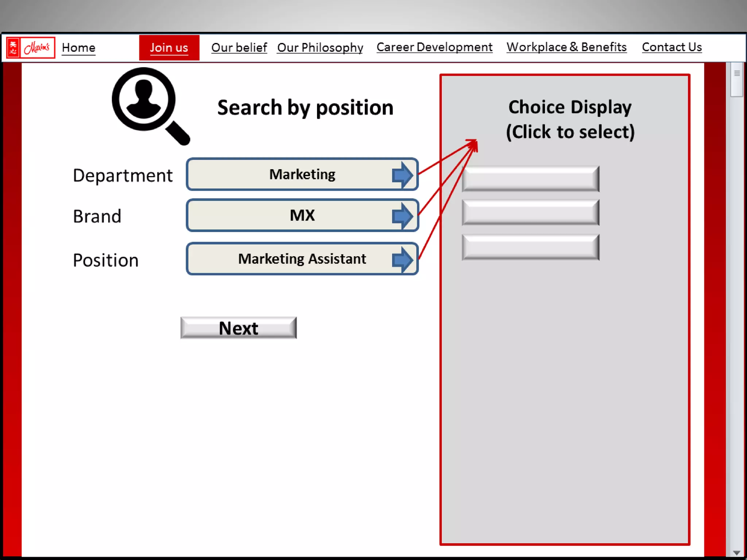747x560 pixels.
Task: Open Workplace & Benefits page
Action: 566,47
